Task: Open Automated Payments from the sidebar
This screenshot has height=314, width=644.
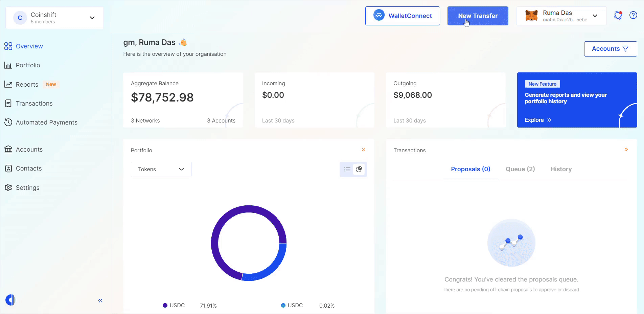Action: click(46, 122)
